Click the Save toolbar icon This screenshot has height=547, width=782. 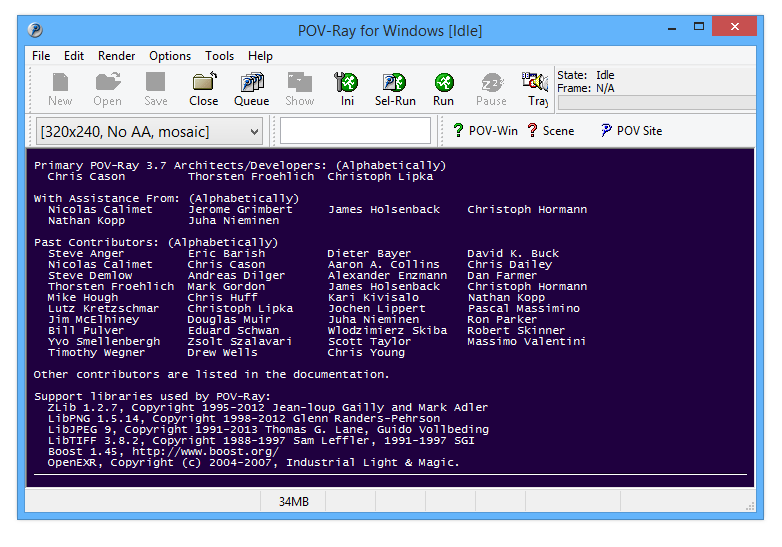click(155, 83)
